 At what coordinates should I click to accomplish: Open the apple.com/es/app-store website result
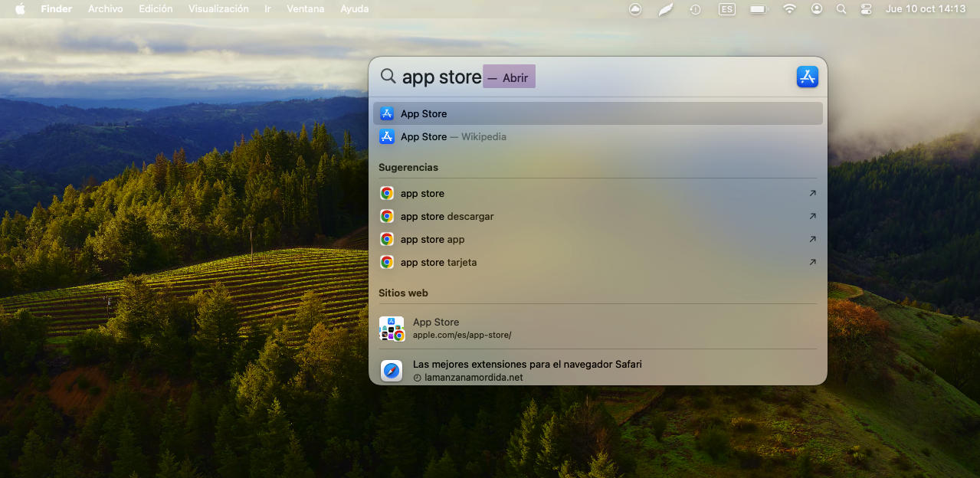click(x=461, y=329)
